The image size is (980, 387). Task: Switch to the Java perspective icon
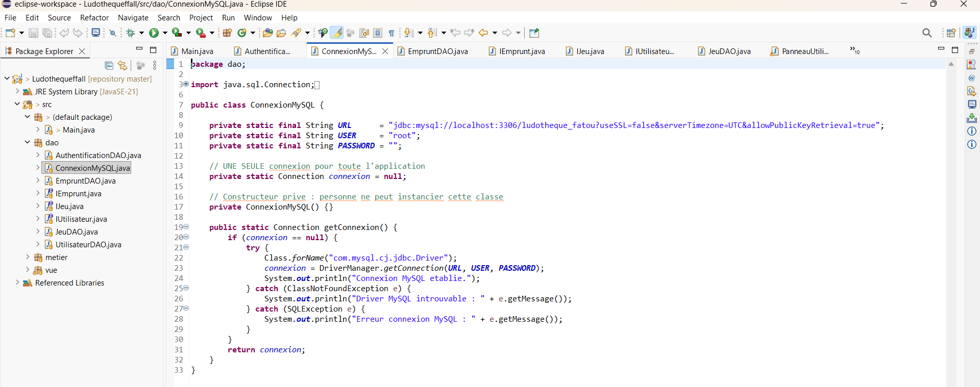point(969,33)
